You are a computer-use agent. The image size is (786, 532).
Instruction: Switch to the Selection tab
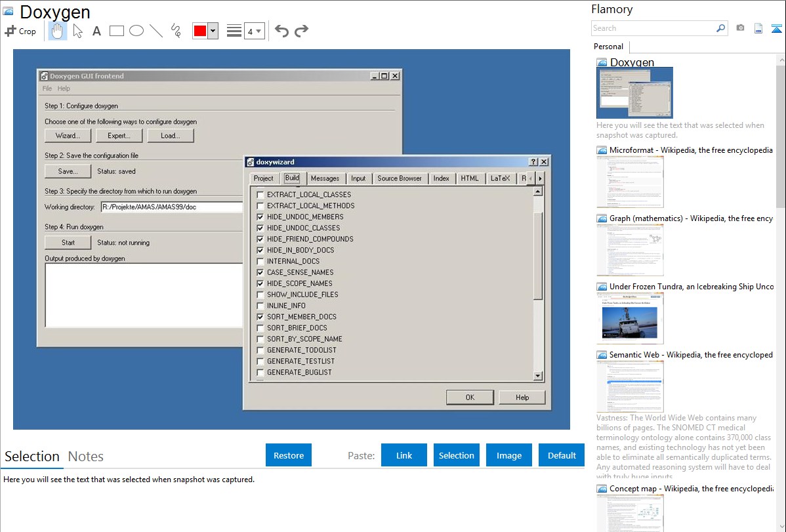tap(32, 457)
